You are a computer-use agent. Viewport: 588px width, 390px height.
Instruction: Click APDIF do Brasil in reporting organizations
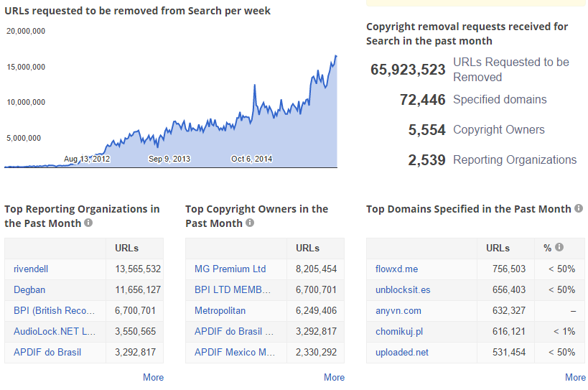point(47,352)
